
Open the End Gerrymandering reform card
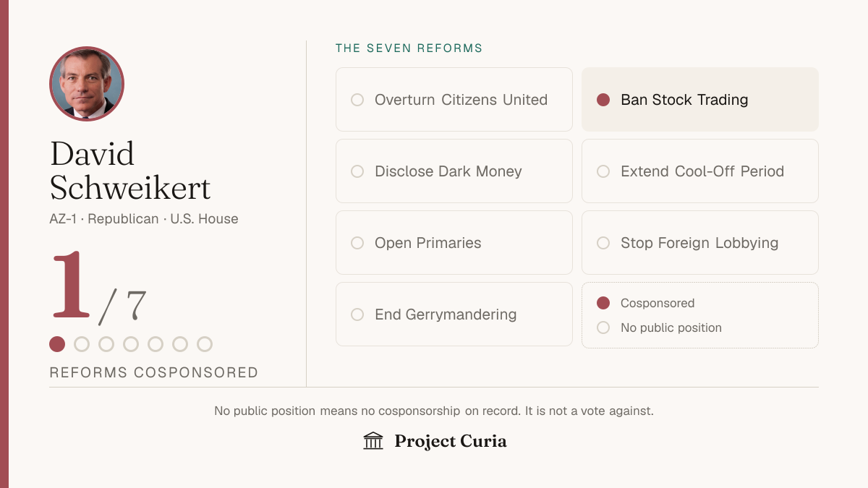coord(454,314)
